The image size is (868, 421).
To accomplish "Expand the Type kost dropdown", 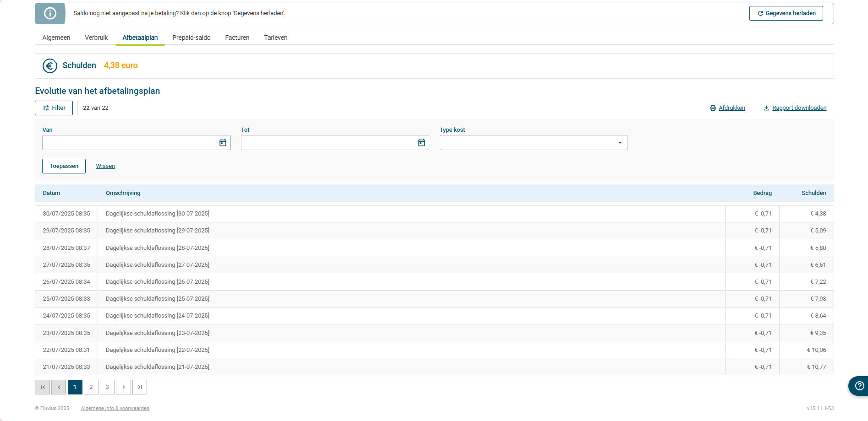I will (x=620, y=143).
